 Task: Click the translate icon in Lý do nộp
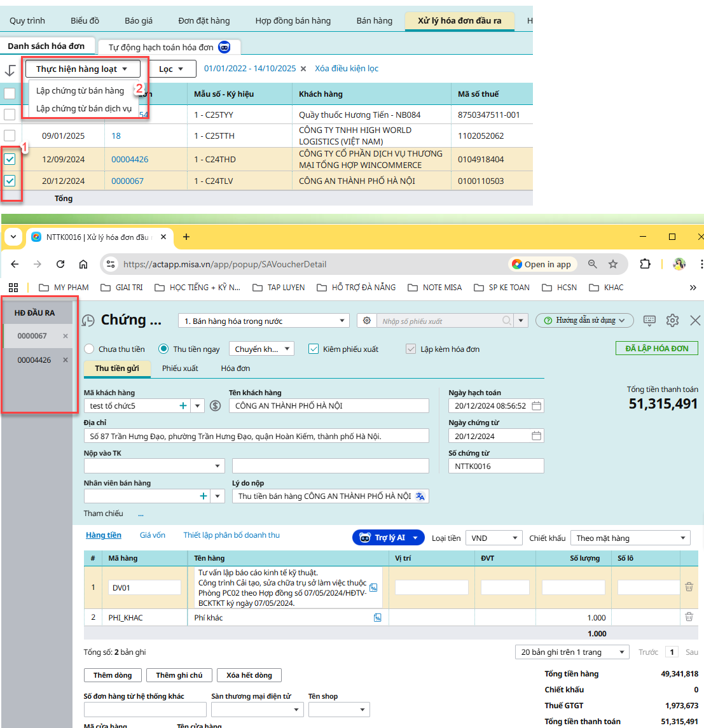coord(420,496)
